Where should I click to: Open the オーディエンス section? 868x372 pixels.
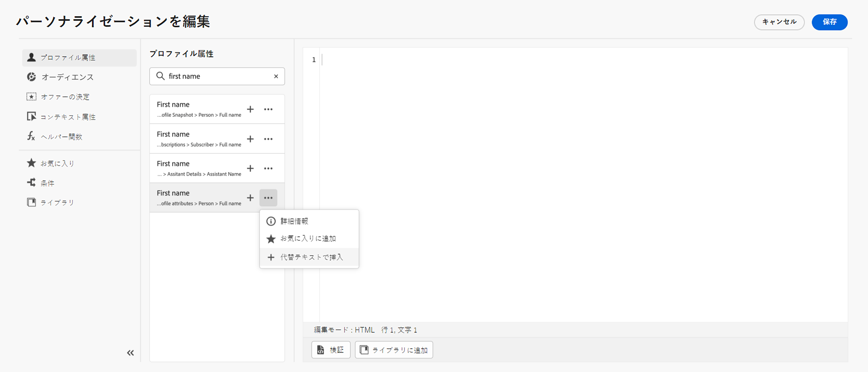click(x=67, y=77)
